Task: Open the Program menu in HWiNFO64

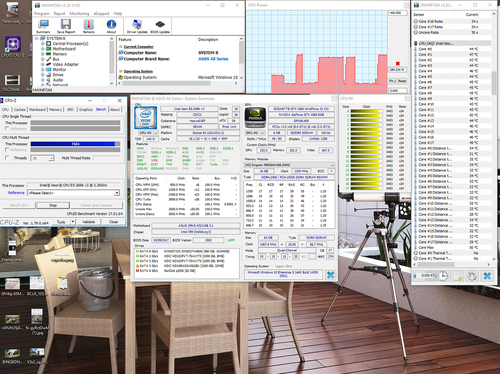Action: click(x=42, y=13)
